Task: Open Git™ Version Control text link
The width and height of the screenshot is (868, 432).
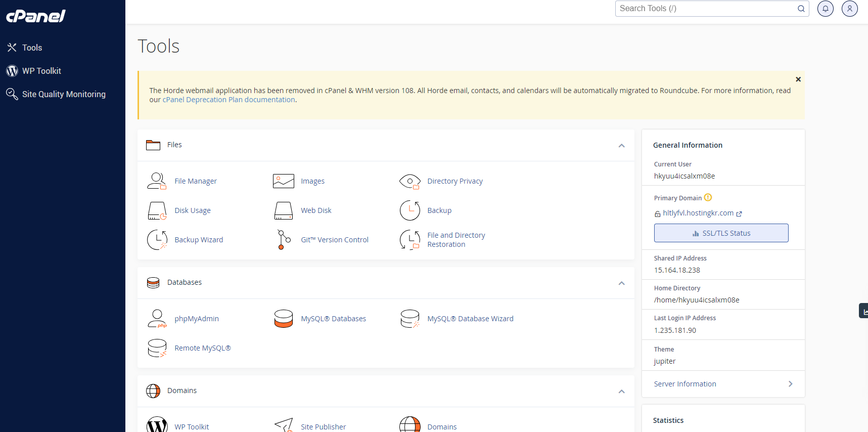Action: tap(335, 240)
